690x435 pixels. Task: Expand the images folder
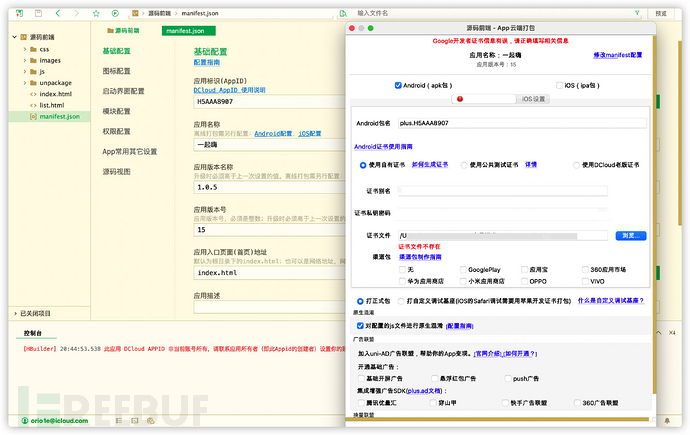25,60
